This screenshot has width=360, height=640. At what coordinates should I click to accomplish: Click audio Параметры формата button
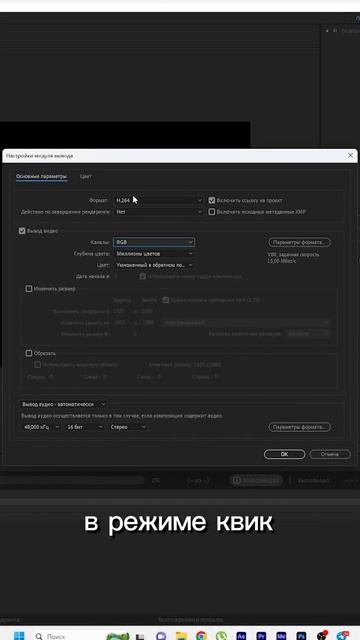click(x=300, y=427)
